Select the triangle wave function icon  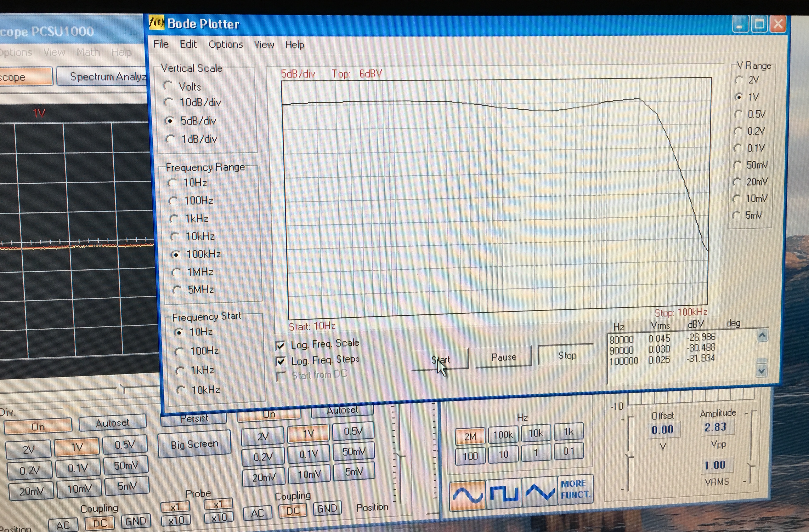540,492
